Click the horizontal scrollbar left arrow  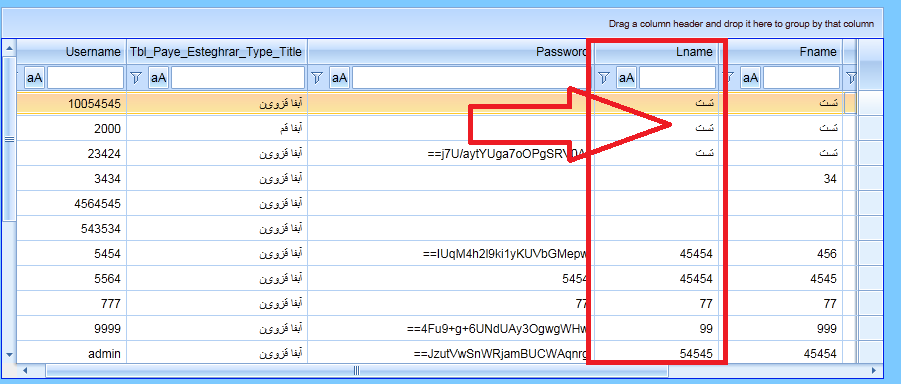[25, 371]
